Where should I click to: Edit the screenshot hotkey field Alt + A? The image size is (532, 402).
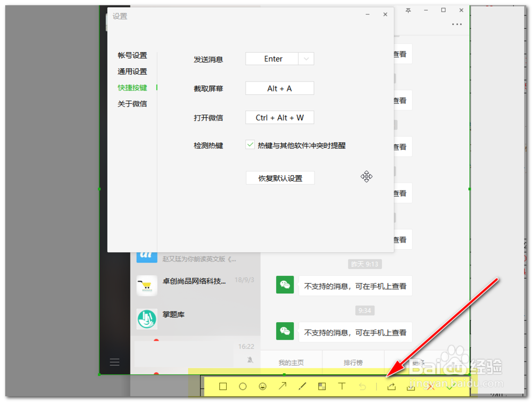point(280,88)
